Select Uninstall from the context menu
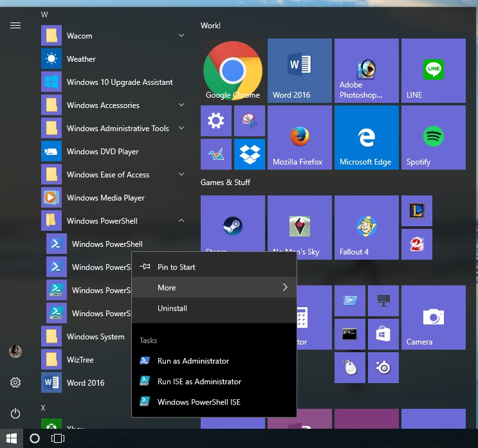Image resolution: width=478 pixels, height=448 pixels. click(214, 309)
